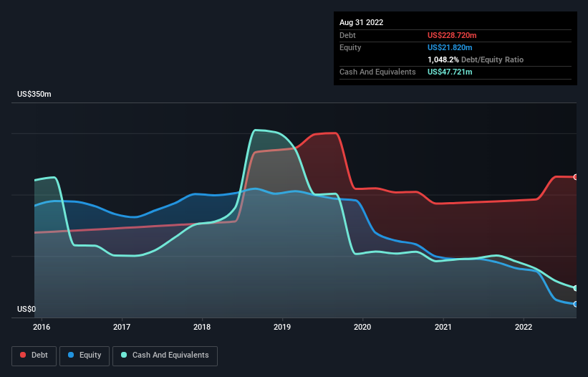
Task: Click the 2020 x-axis label
Action: click(362, 327)
